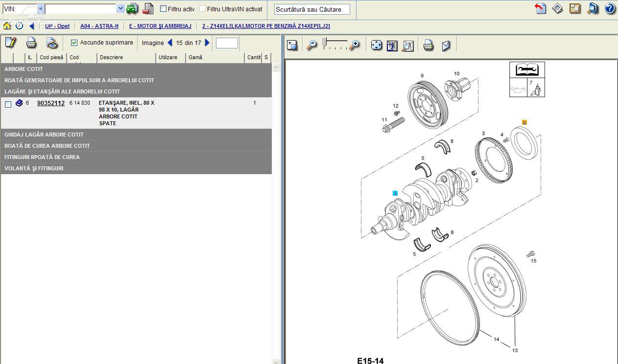Open part number 90352112 link

pyautogui.click(x=51, y=103)
